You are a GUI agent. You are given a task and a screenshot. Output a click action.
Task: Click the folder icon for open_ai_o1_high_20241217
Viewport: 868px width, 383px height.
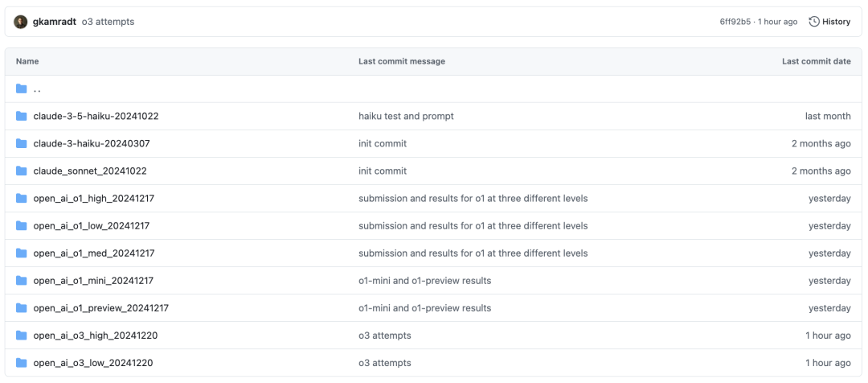pos(22,198)
